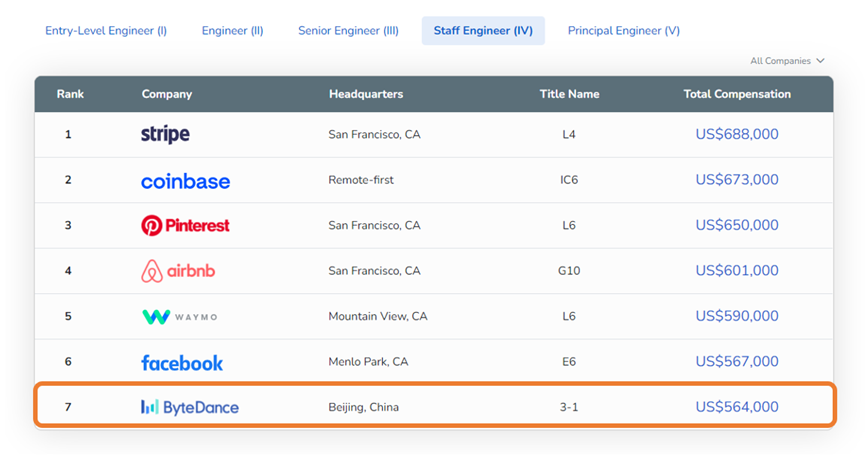Select the Engineer (II) tab
Image resolution: width=865 pixels, height=464 pixels.
[x=232, y=31]
